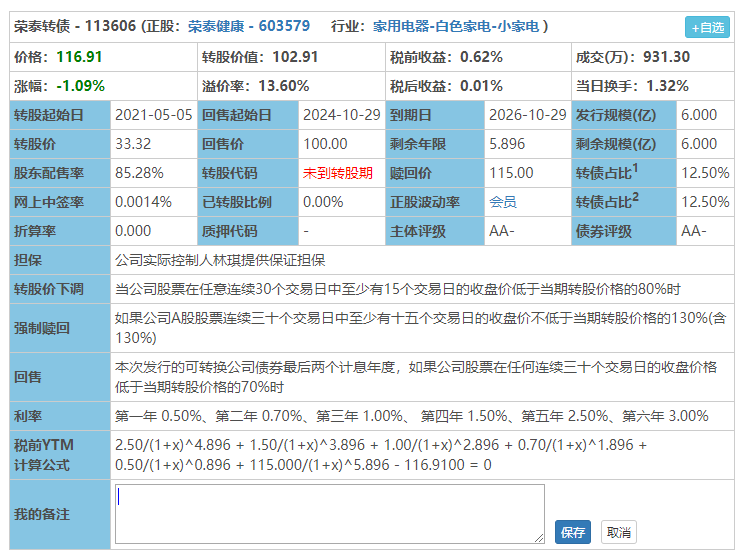Open the 会员 link for 正股波动率
743x559 pixels.
pos(503,202)
